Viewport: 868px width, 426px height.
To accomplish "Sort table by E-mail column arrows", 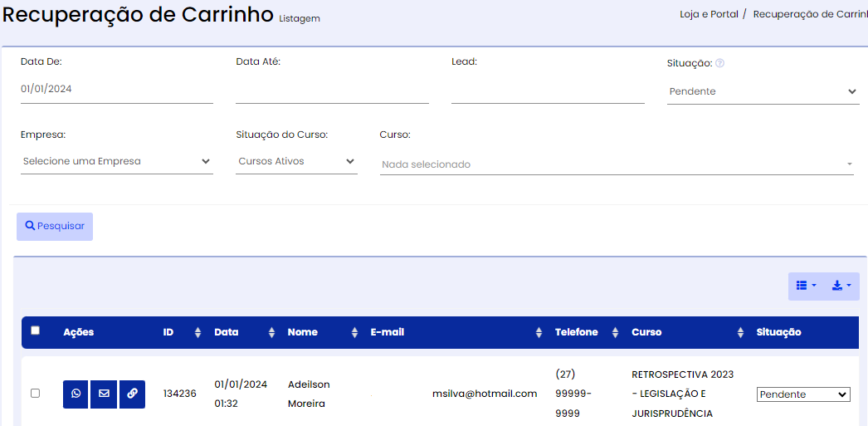I will click(539, 332).
